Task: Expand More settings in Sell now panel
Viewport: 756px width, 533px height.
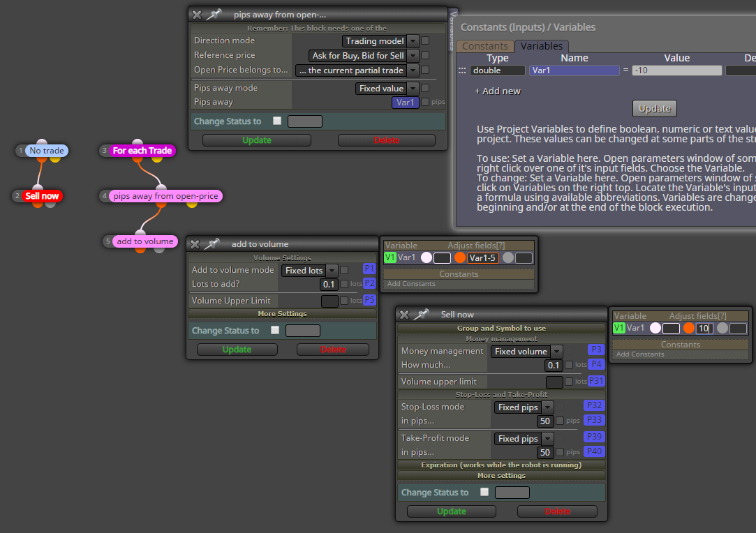Action: [501, 475]
